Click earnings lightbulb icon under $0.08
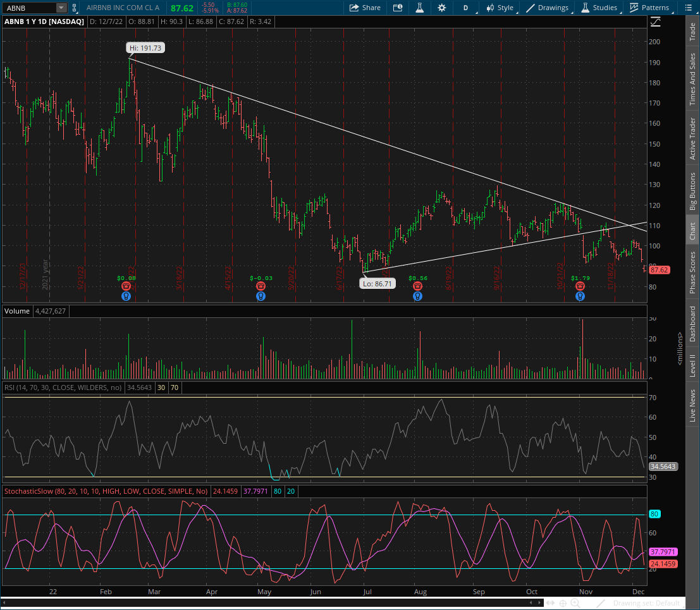The height and width of the screenshot is (610, 700). pos(126,296)
